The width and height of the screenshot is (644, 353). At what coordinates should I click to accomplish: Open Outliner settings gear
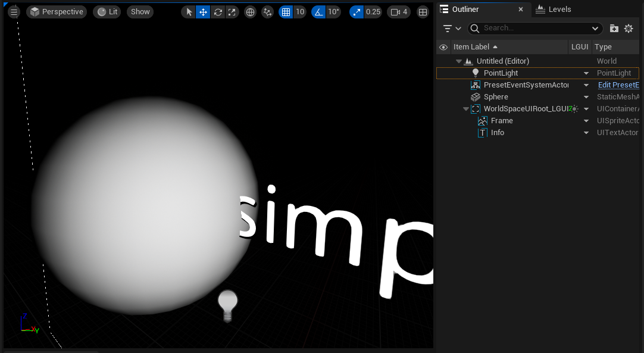[629, 28]
